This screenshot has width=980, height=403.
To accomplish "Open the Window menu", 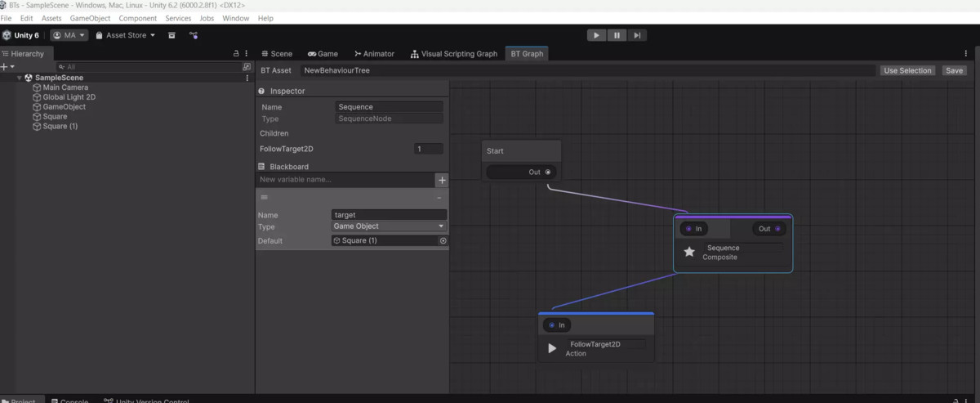I will (236, 18).
